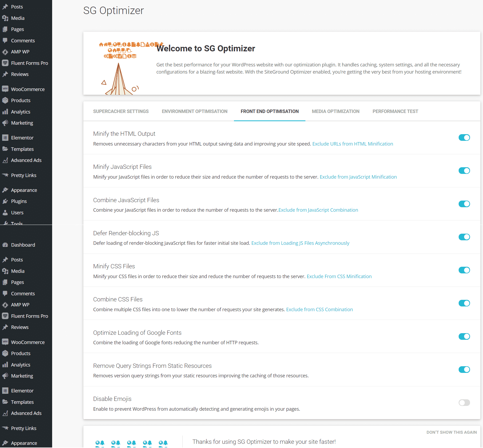Click the Plugins plug icon in upper sidebar
Image resolution: width=483 pixels, height=448 pixels.
tap(5, 201)
